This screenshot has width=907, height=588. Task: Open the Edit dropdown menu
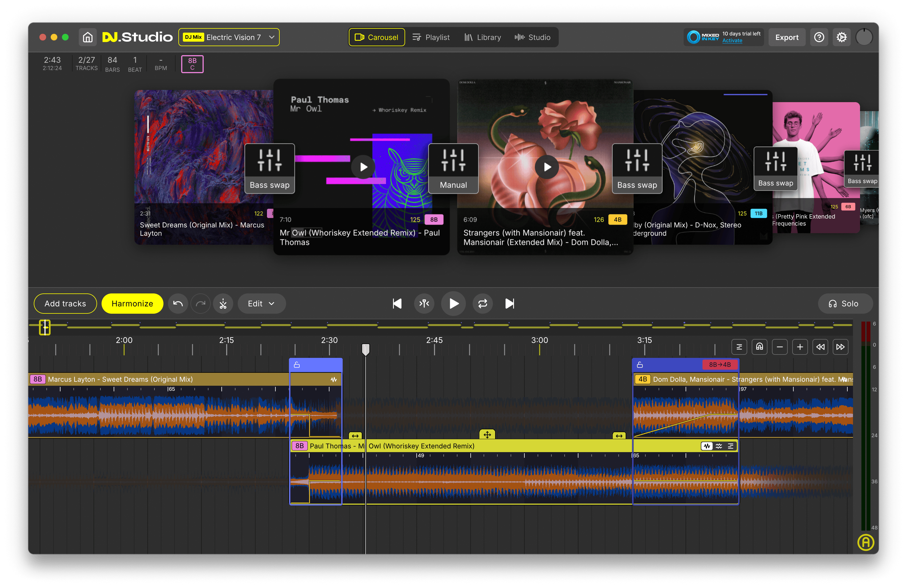(261, 304)
